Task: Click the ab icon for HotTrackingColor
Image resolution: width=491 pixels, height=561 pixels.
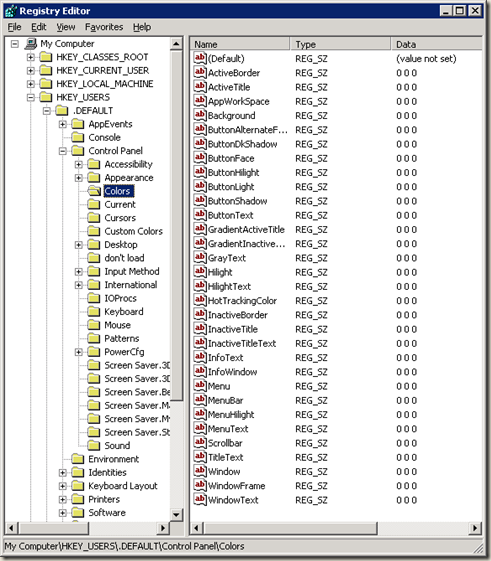Action: pyautogui.click(x=200, y=300)
